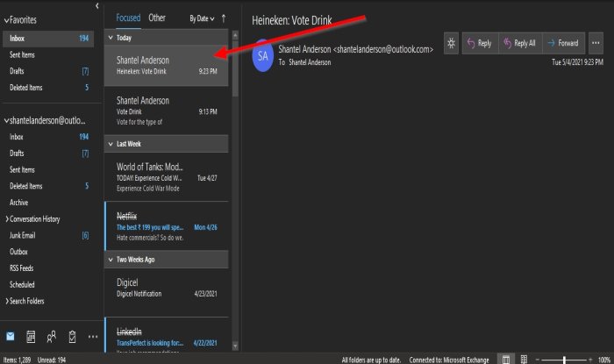Collapse the Last Week group
This screenshot has height=364, width=614.
click(111, 144)
